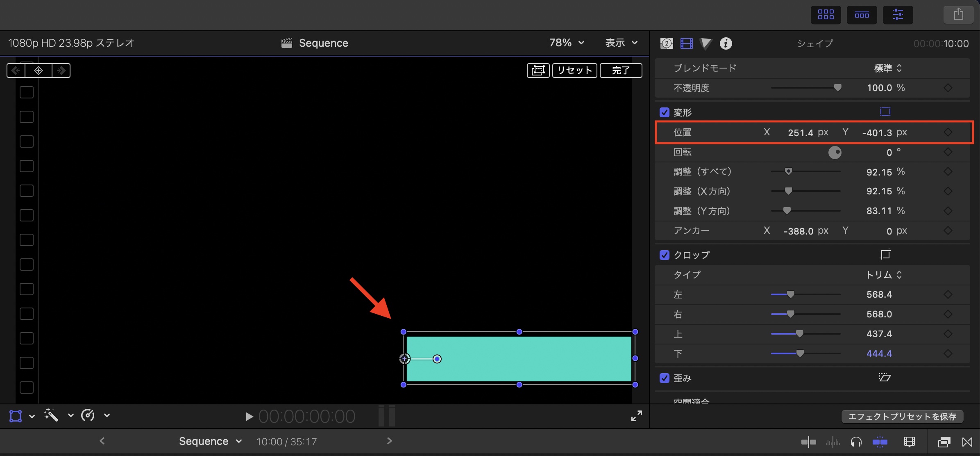980x456 pixels.
Task: Open the Share export icon
Action: coord(958,15)
